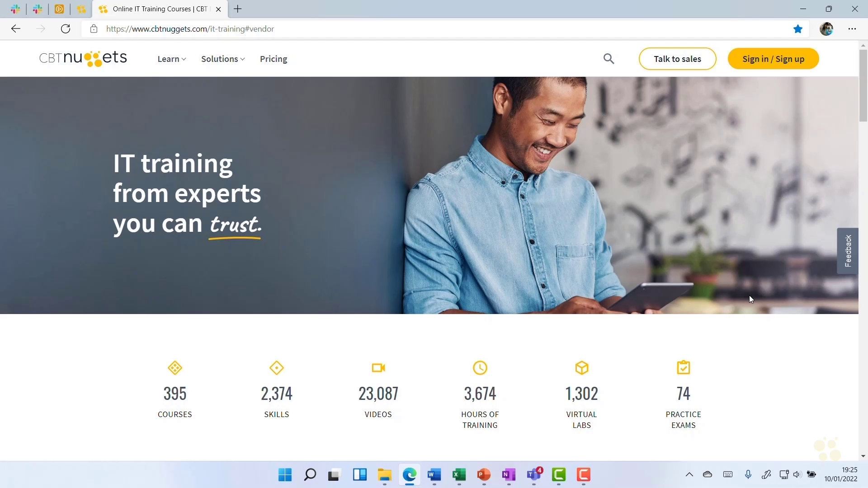This screenshot has height=488, width=868.
Task: Expand the Learn dropdown menu
Action: [x=172, y=59]
